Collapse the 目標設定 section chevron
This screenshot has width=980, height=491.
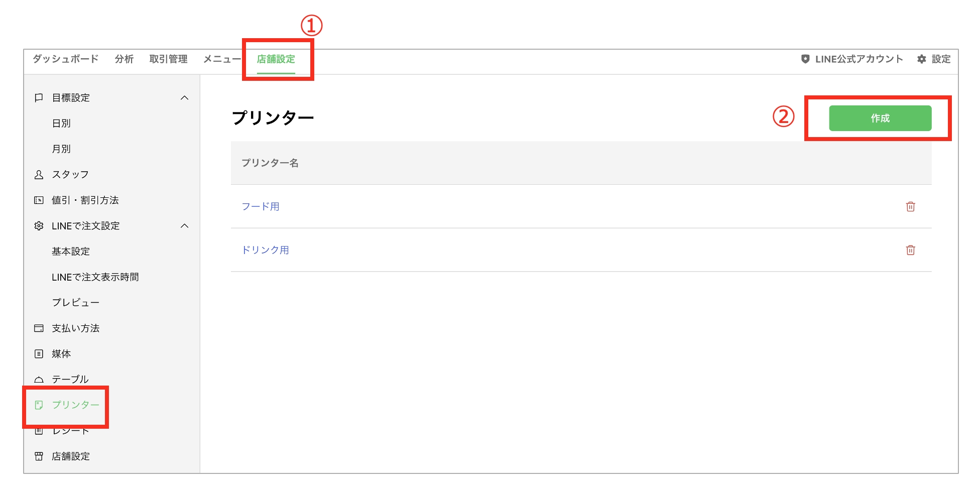coord(184,98)
